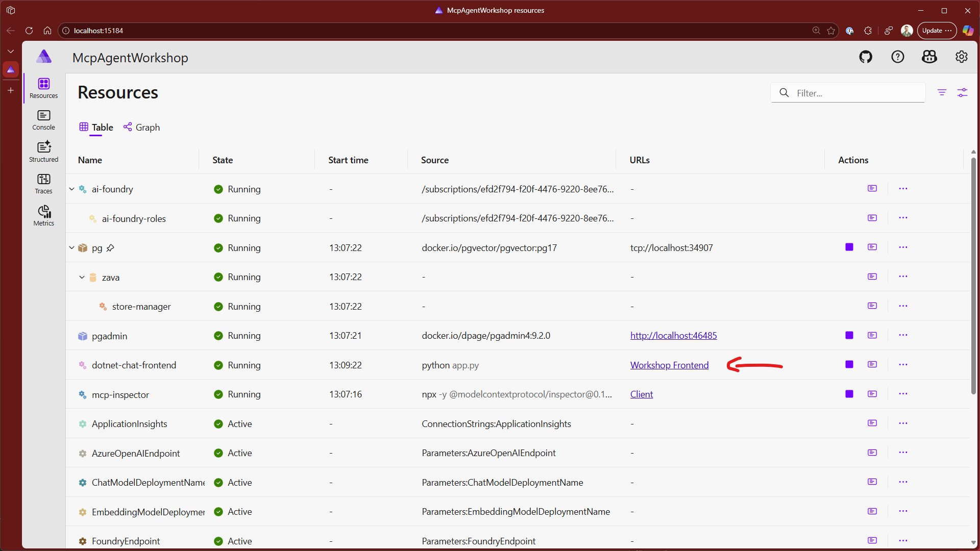Open the Help icon in header

897,57
